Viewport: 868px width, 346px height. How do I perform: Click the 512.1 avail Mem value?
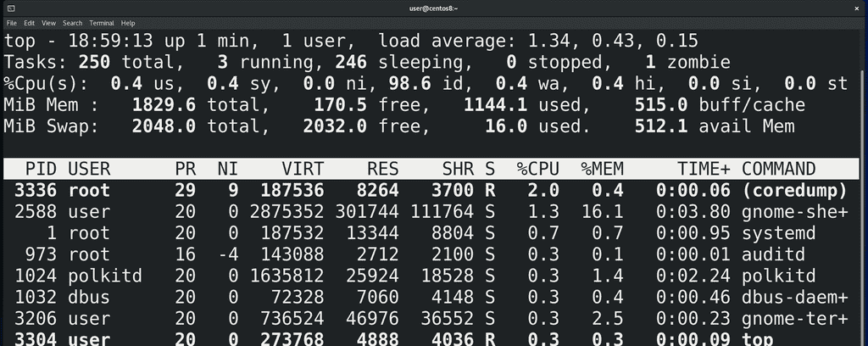(661, 126)
